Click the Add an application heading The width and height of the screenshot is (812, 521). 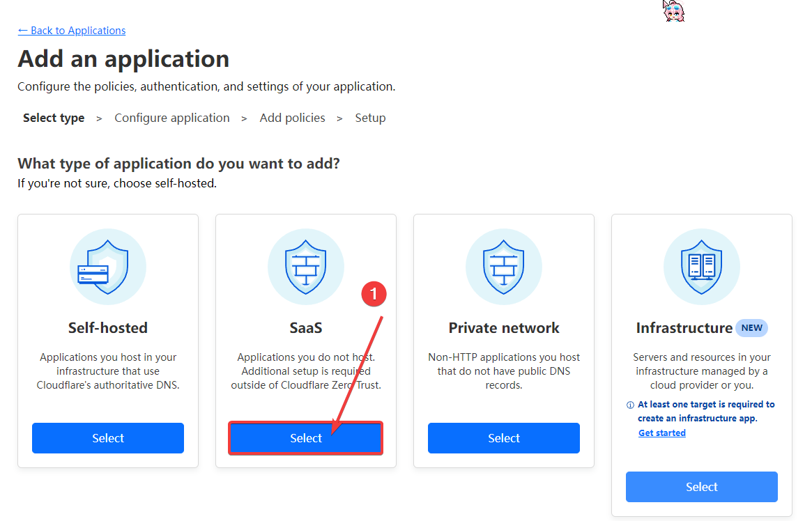tap(123, 59)
